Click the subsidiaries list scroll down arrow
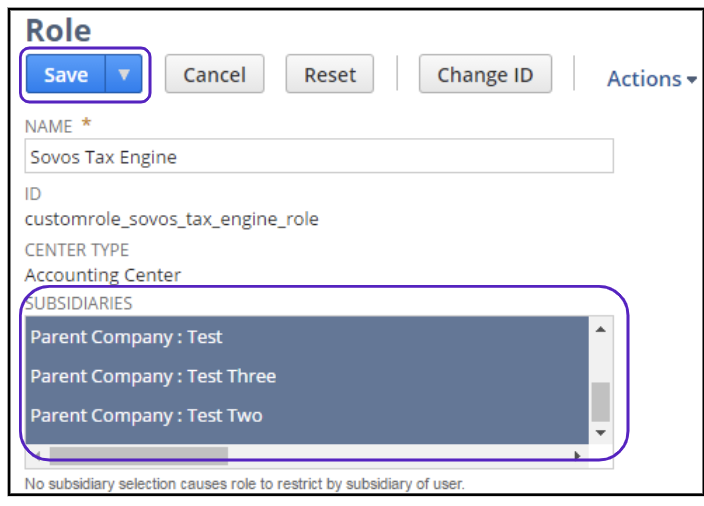Screen dimensions: 704x506 600,433
